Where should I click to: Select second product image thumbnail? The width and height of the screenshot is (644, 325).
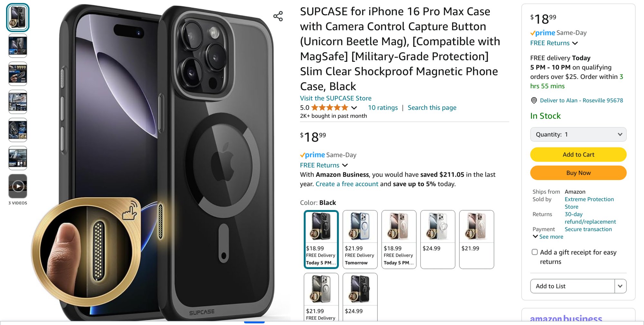[18, 46]
